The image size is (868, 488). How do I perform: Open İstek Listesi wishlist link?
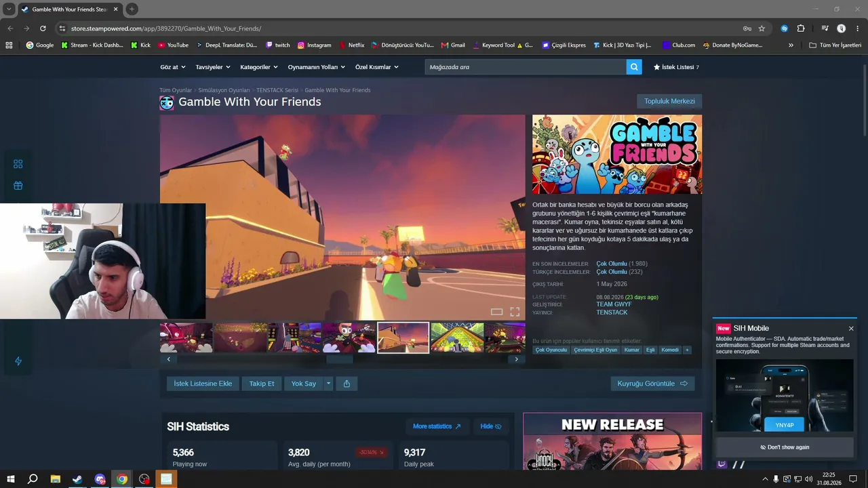(676, 67)
